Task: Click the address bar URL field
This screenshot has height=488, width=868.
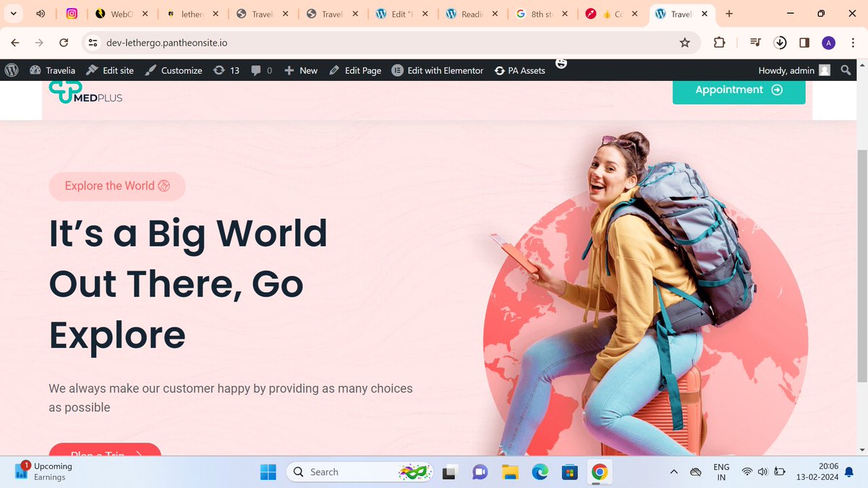Action: (391, 43)
